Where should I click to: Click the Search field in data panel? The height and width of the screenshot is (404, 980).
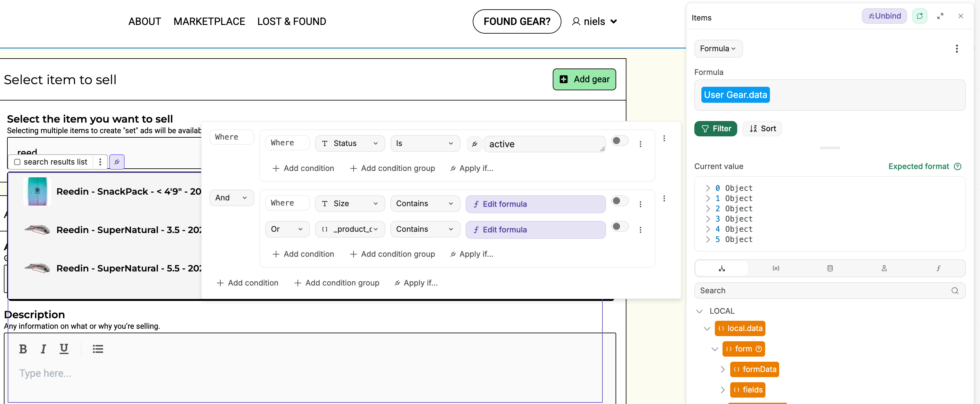[x=822, y=291]
